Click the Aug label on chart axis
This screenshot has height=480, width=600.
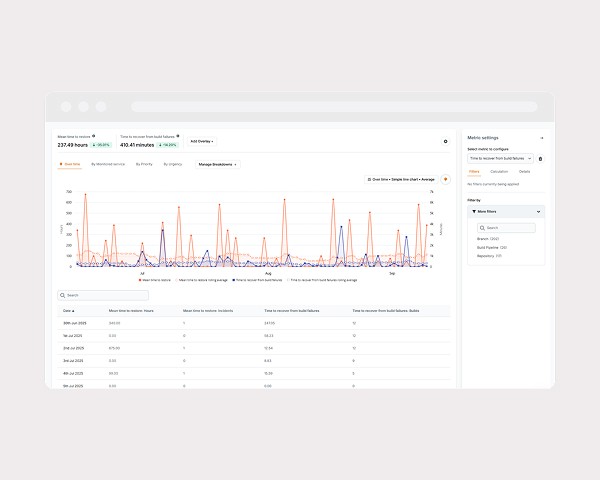[x=268, y=273]
